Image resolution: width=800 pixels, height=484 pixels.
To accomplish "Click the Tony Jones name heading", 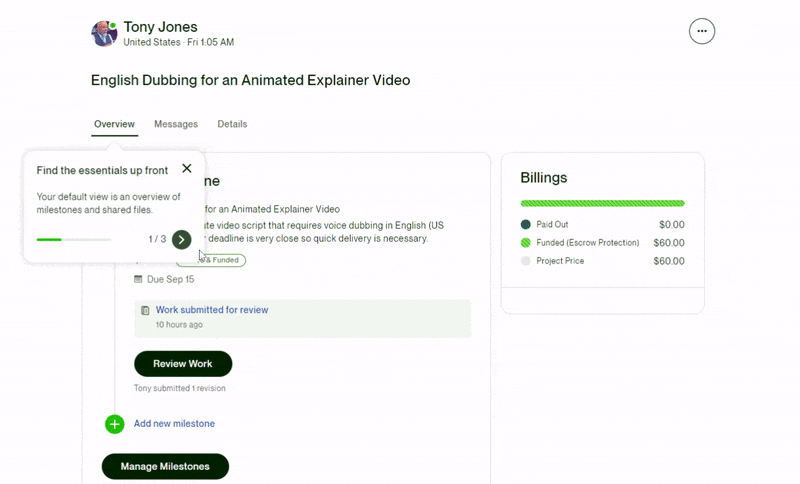I will [x=160, y=27].
